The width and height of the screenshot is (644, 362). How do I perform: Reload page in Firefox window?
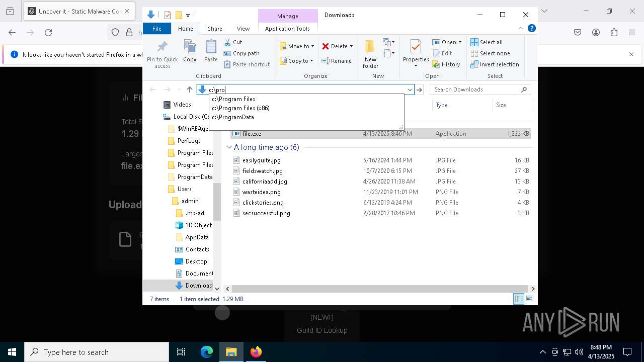pos(48,33)
